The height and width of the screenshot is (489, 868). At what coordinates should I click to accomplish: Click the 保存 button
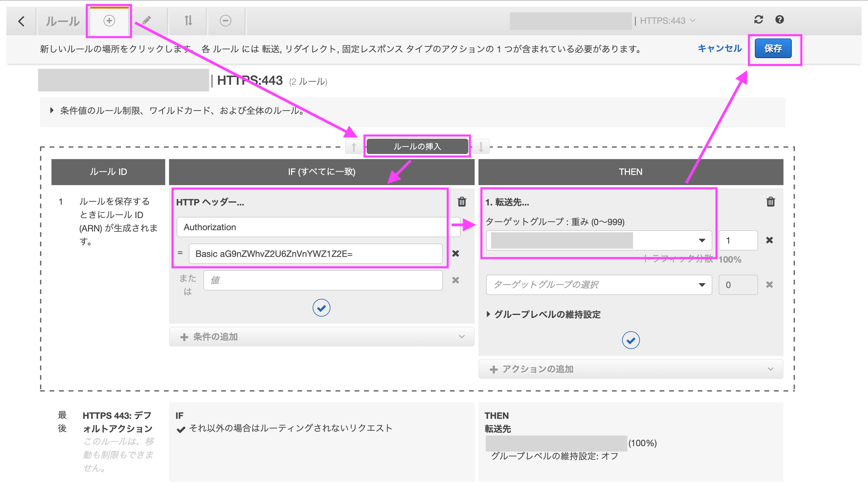click(x=773, y=49)
